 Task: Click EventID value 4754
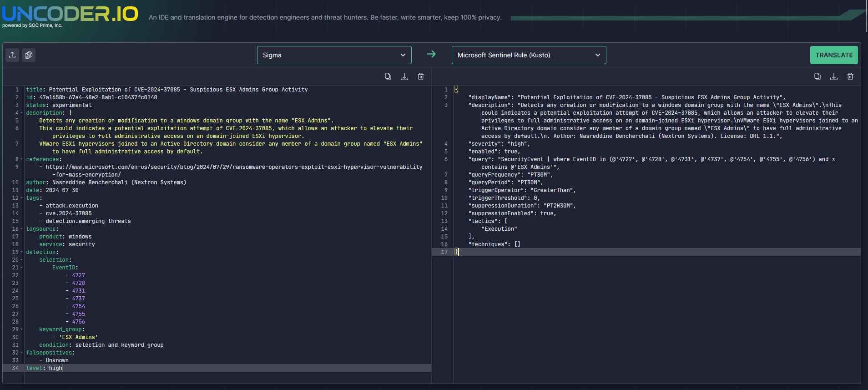click(x=79, y=306)
